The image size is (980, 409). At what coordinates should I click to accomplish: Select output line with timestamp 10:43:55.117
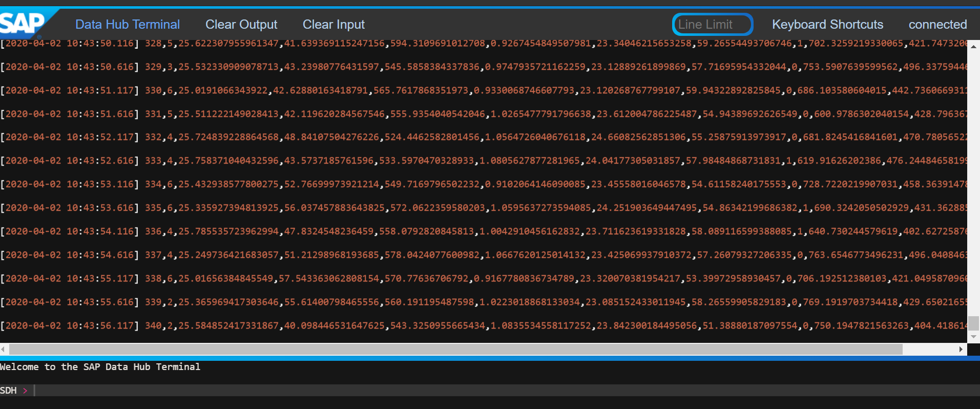point(484,279)
